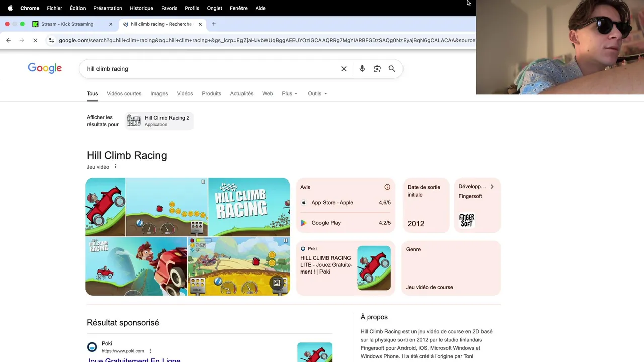This screenshot has width=644, height=362.
Task: Open all images via the gallery icon
Action: (277, 283)
